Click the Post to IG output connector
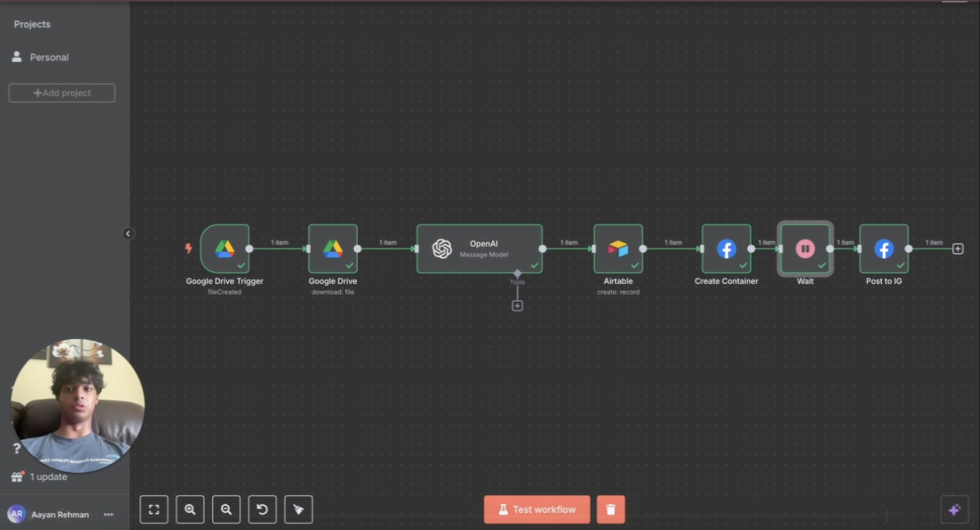Screen dimensions: 980x530 pos(909,249)
